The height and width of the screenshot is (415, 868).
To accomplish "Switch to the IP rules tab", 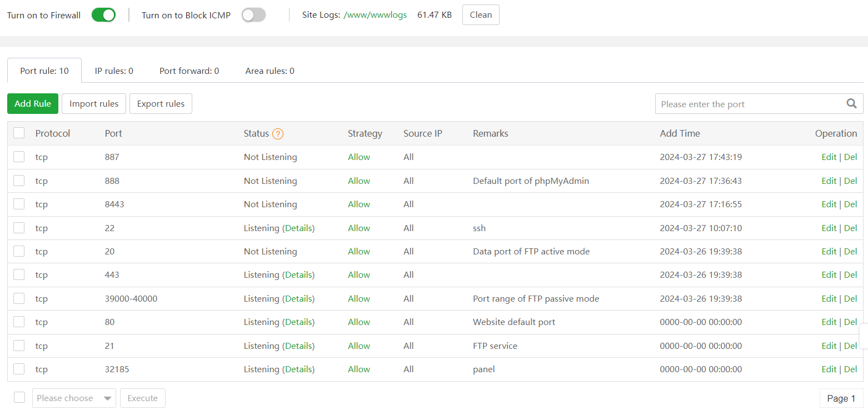I will click(x=114, y=71).
